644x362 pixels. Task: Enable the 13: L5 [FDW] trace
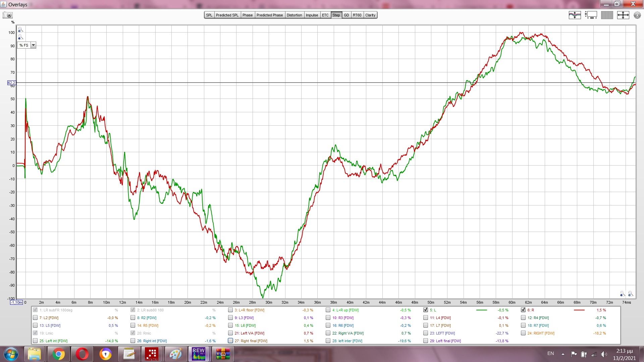point(35,325)
